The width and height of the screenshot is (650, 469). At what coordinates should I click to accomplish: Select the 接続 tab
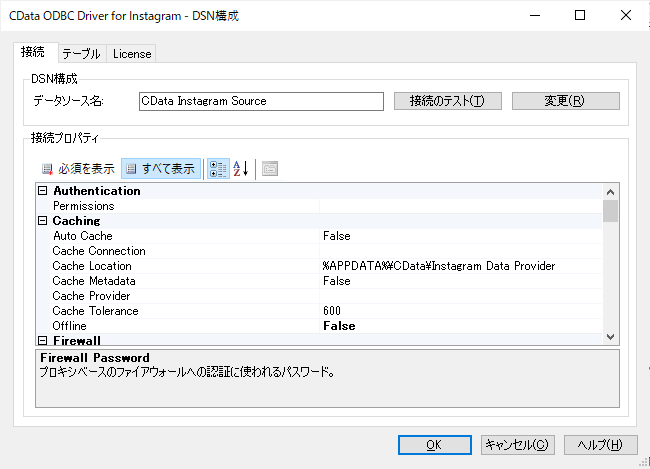[x=33, y=53]
